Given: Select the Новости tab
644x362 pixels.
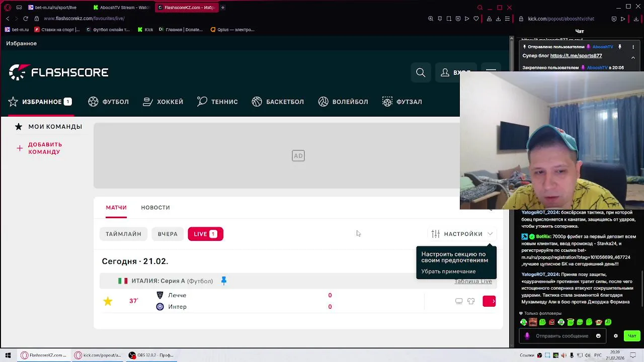Looking at the screenshot, I should (155, 207).
